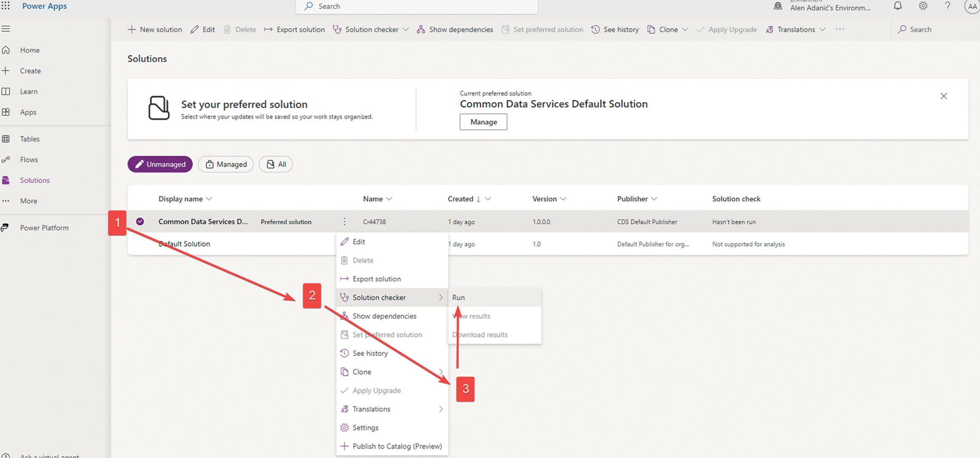980x458 pixels.
Task: Click the environment picker icon
Action: click(x=778, y=6)
